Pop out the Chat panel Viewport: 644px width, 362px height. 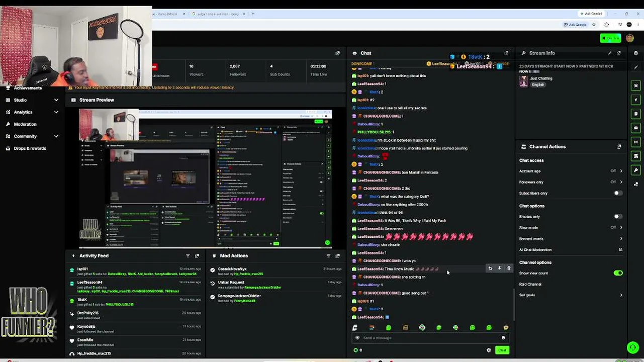[x=506, y=53]
